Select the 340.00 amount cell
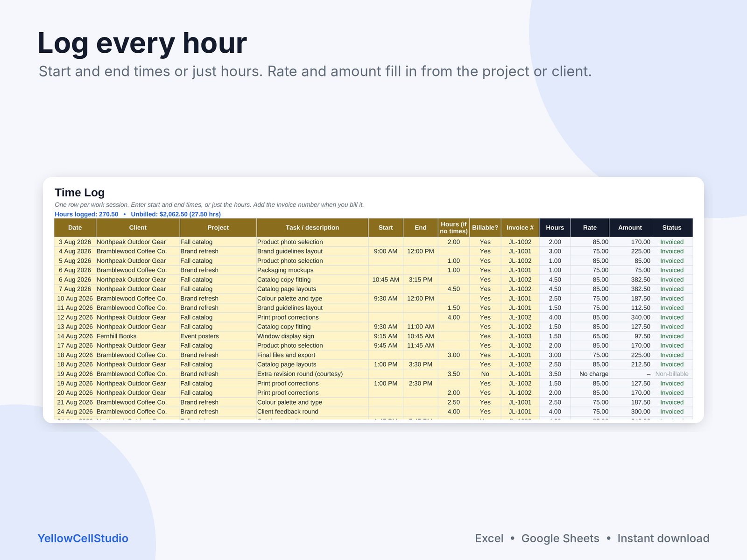This screenshot has width=747, height=560. 630,317
